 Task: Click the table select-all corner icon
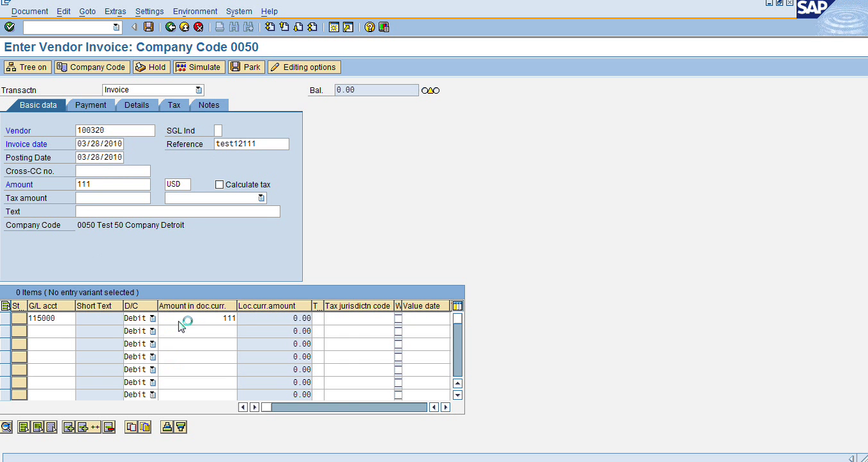tap(5, 306)
